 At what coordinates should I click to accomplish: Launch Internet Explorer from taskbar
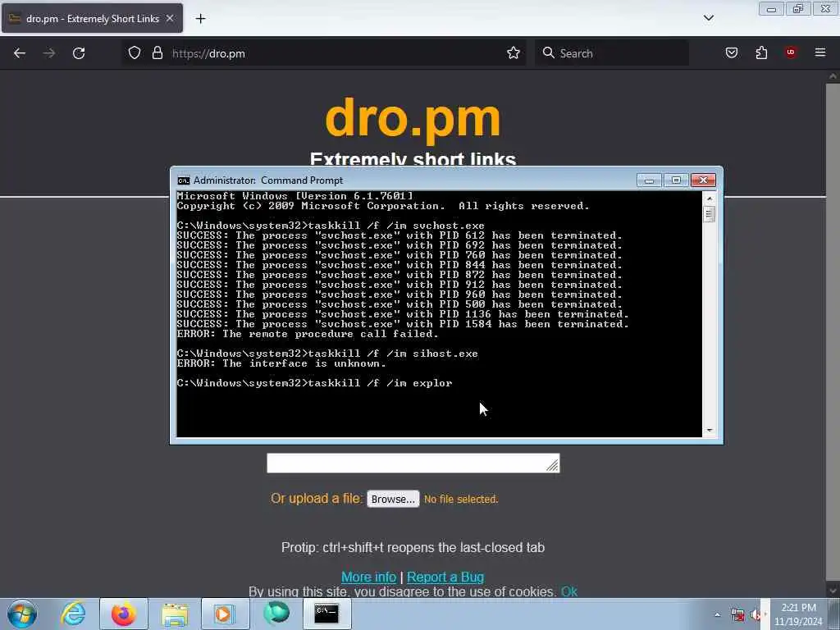73,614
